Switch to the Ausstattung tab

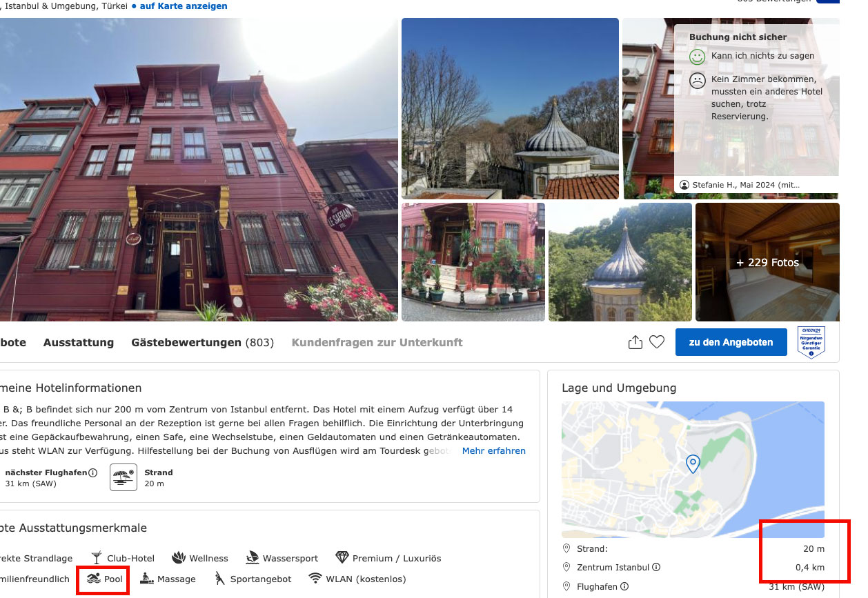point(79,342)
